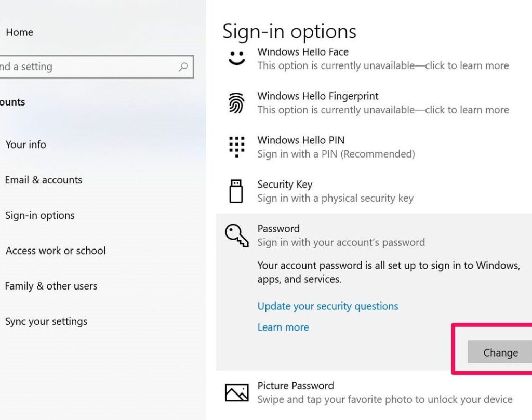This screenshot has width=532, height=420.
Task: Click the Security Key USB icon
Action: tap(236, 191)
